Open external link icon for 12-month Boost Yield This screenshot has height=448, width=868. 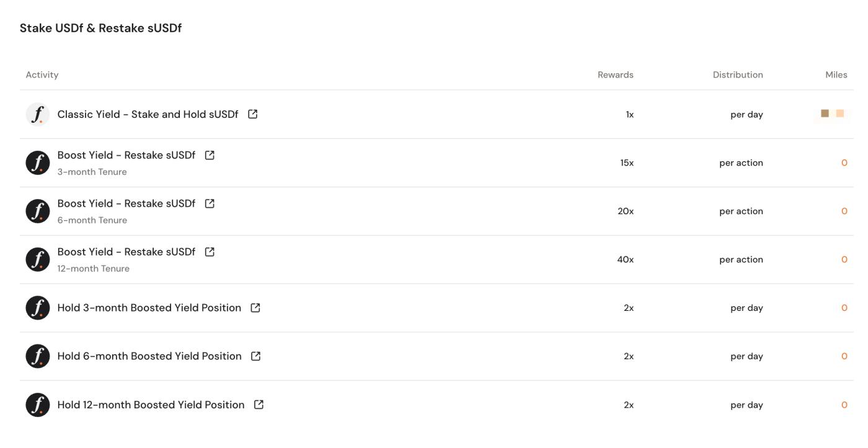[210, 252]
